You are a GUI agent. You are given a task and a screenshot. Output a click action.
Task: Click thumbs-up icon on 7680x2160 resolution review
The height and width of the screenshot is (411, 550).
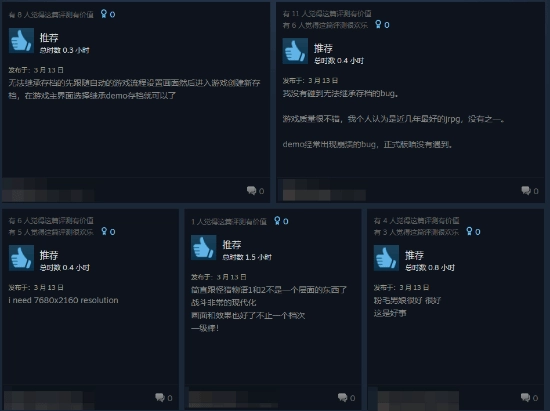[x=21, y=258]
